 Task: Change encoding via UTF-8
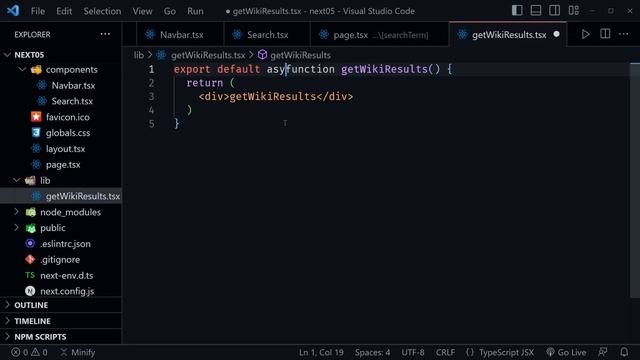coord(413,352)
